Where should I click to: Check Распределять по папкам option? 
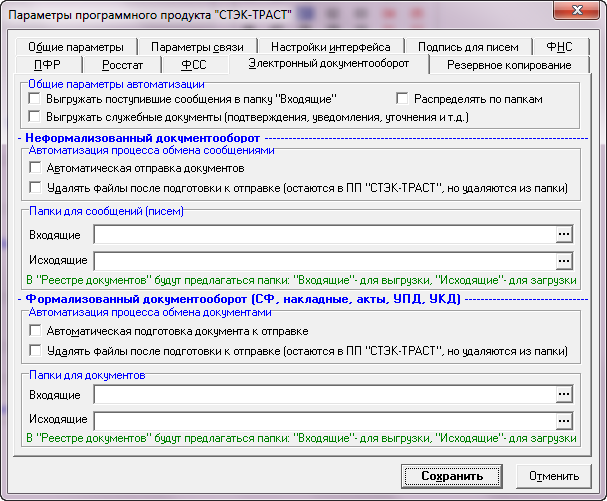(x=402, y=98)
